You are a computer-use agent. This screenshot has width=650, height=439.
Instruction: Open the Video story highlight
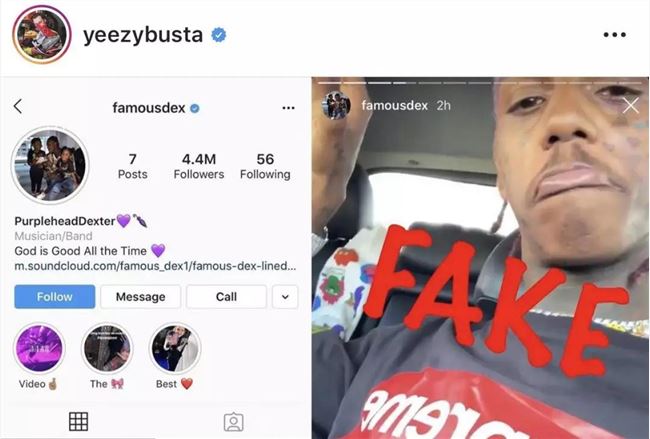[39, 349]
